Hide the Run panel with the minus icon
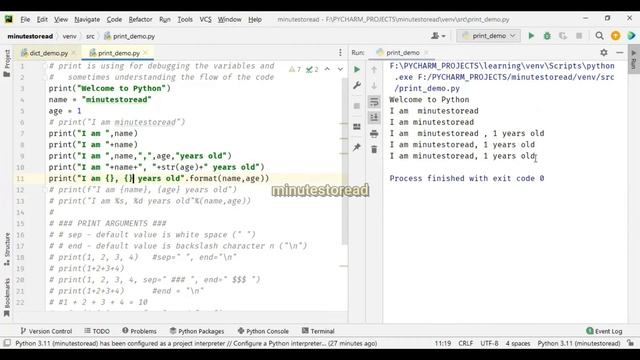 click(x=620, y=52)
